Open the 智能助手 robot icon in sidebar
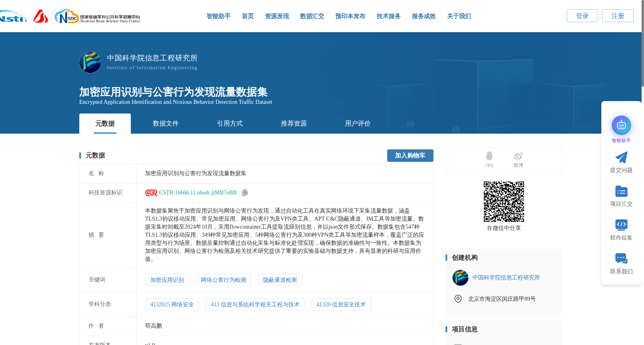 point(621,125)
